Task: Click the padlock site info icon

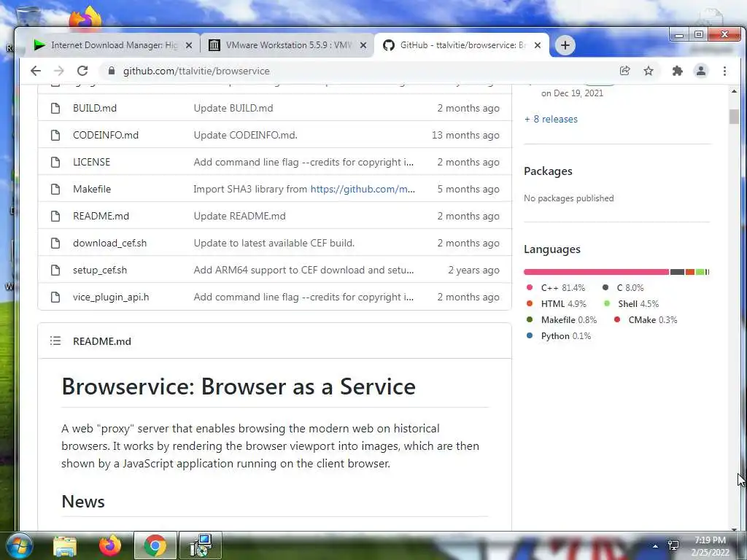Action: (112, 71)
